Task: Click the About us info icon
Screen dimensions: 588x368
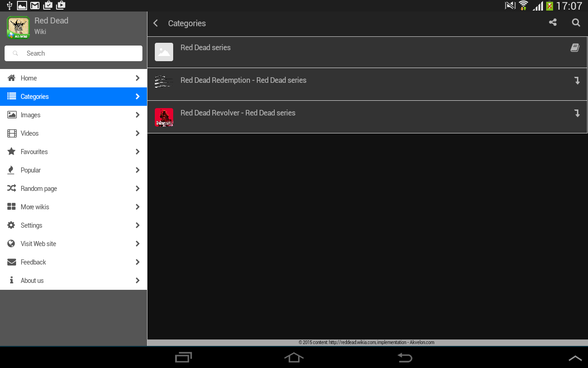Action: [x=11, y=280]
